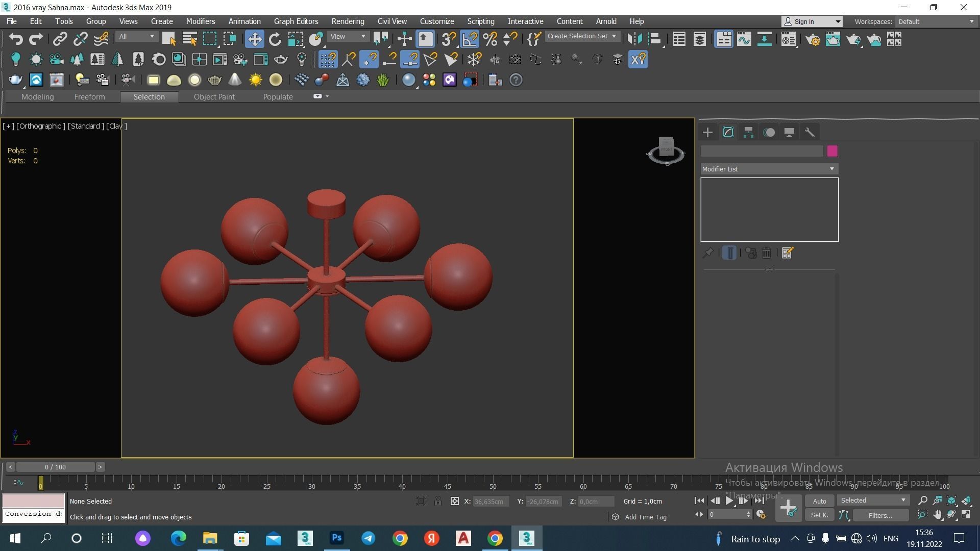
Task: Switch to the Object Paint ribbon tab
Action: point(214,97)
